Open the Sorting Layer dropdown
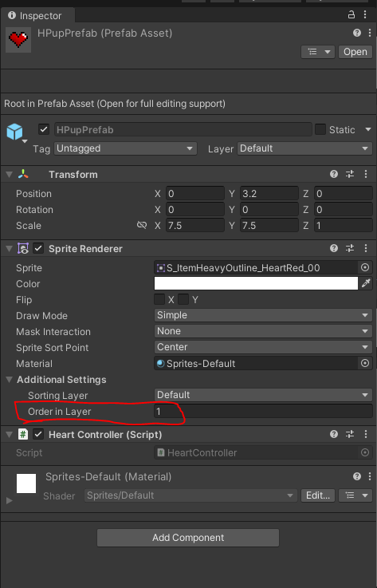Image resolution: width=377 pixels, height=588 pixels. (263, 395)
